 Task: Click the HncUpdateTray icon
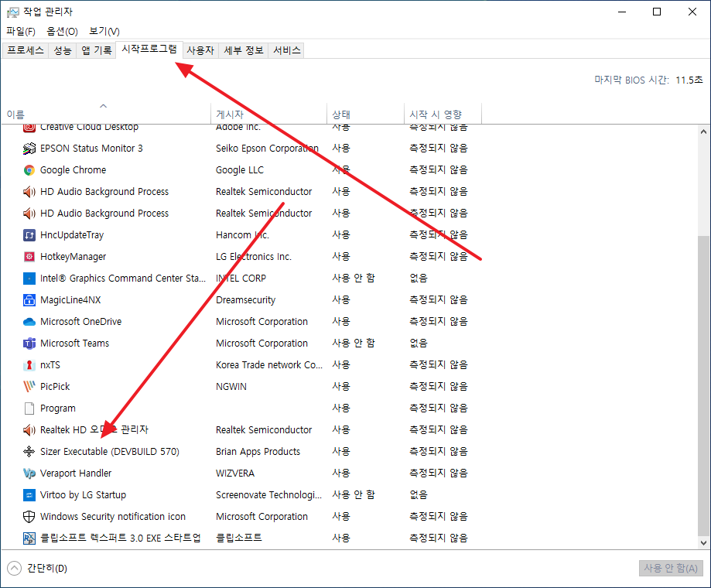pyautogui.click(x=29, y=235)
